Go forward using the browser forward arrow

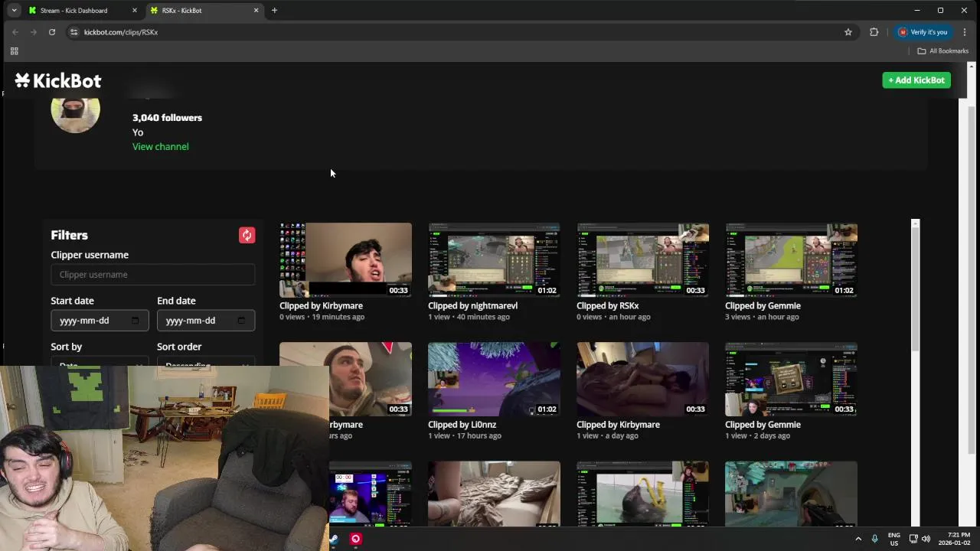click(34, 32)
